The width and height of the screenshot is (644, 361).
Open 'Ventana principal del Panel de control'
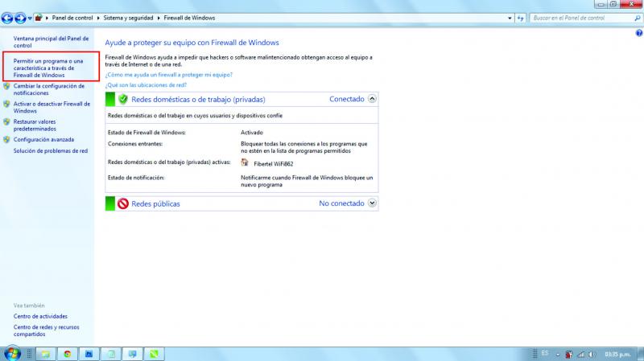pos(51,42)
